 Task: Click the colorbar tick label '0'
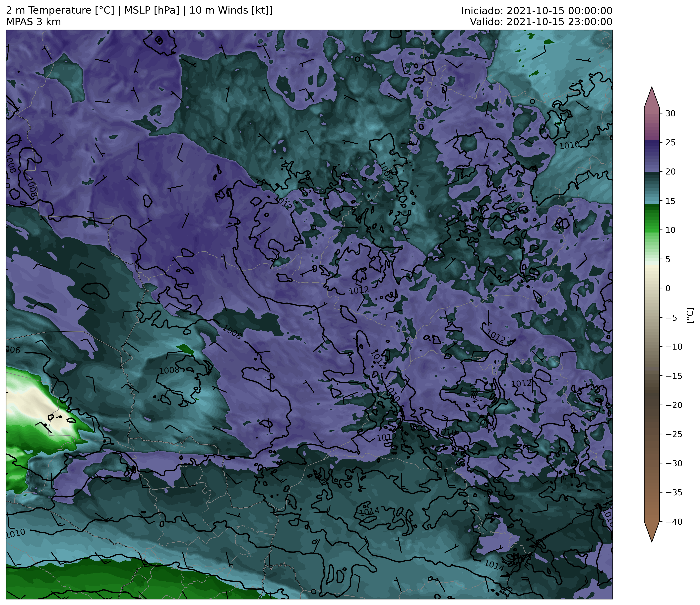[x=668, y=289]
